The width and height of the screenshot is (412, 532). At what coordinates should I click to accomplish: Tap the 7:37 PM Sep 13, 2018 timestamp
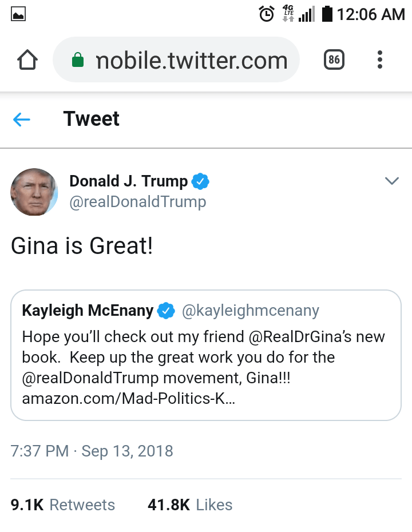[92, 450]
